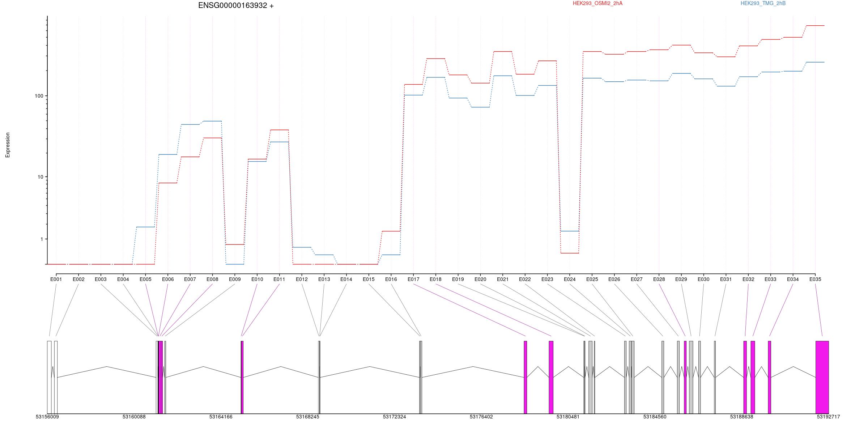Select exon label E025
868x434 pixels.
pyautogui.click(x=592, y=279)
